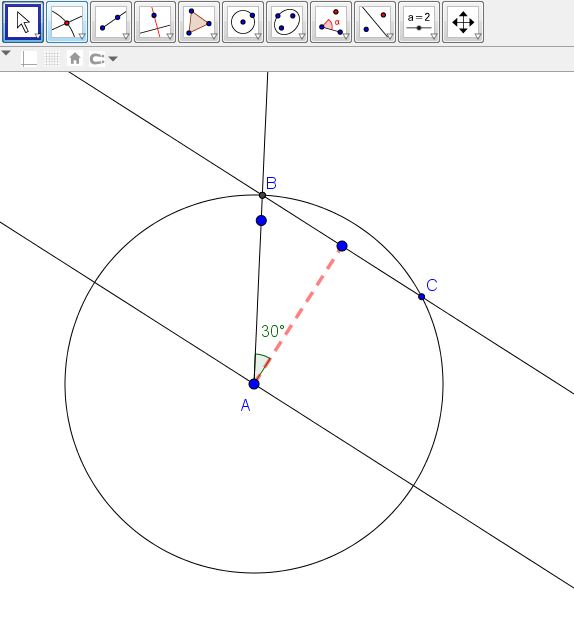The width and height of the screenshot is (574, 623).
Task: Expand the Polygon tool's dropdown arrow
Action: [214, 37]
